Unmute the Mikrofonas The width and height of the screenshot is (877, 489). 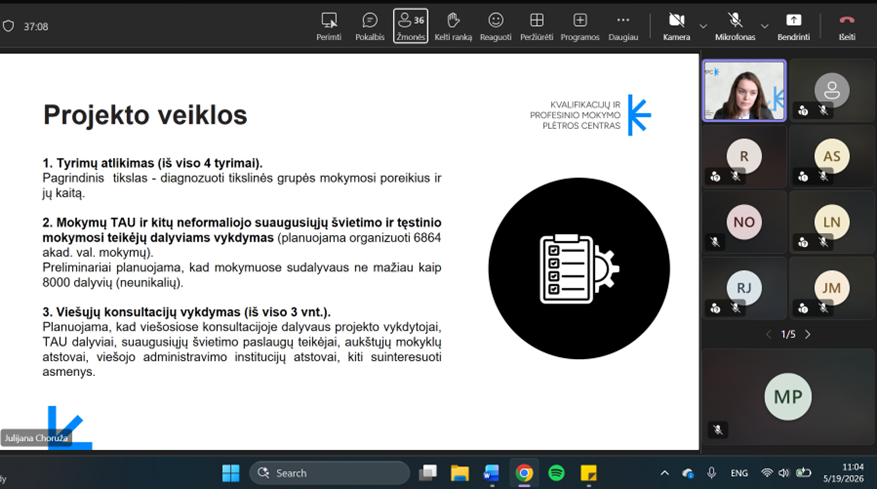point(735,26)
